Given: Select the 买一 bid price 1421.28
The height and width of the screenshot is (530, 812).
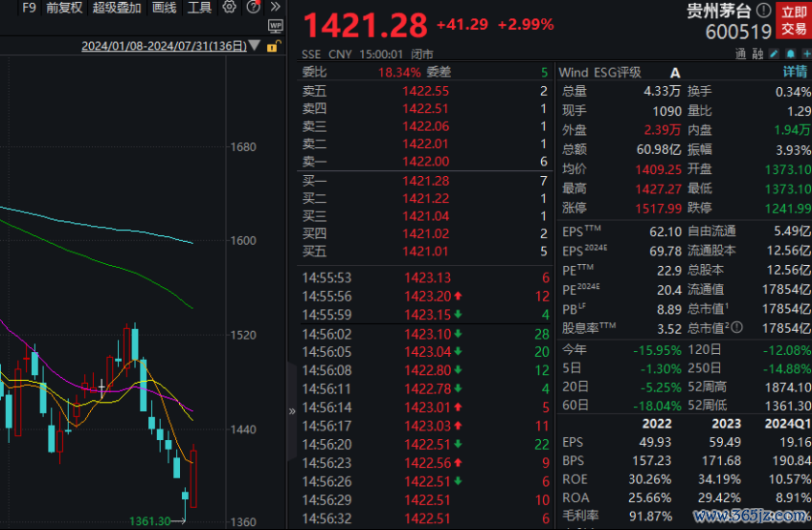Looking at the screenshot, I should tap(426, 181).
